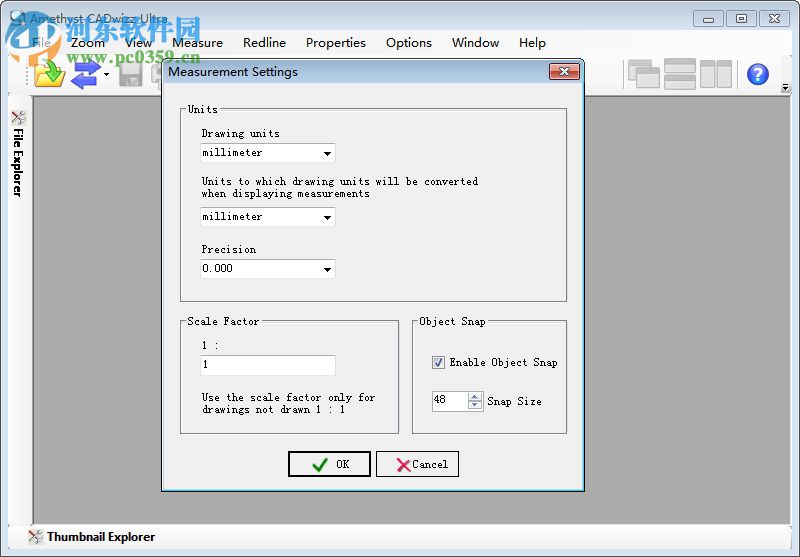800x557 pixels.
Task: Toggle the Enable Object Snap checkbox
Action: pyautogui.click(x=438, y=363)
